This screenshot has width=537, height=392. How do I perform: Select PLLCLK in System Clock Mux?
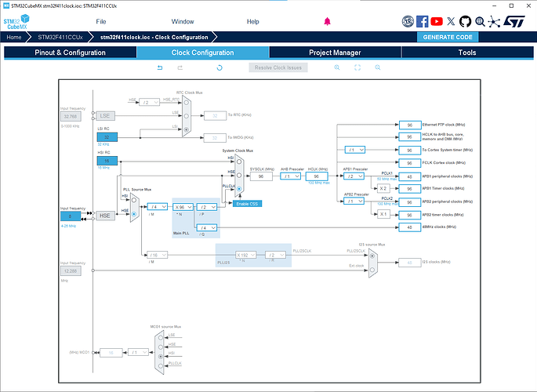tap(239, 189)
